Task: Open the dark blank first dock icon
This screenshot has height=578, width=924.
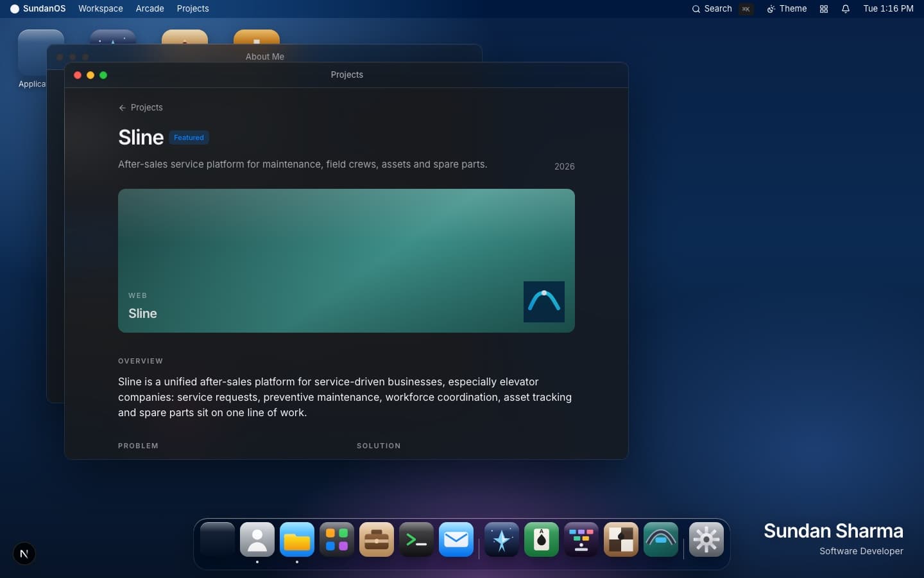Action: pyautogui.click(x=218, y=539)
